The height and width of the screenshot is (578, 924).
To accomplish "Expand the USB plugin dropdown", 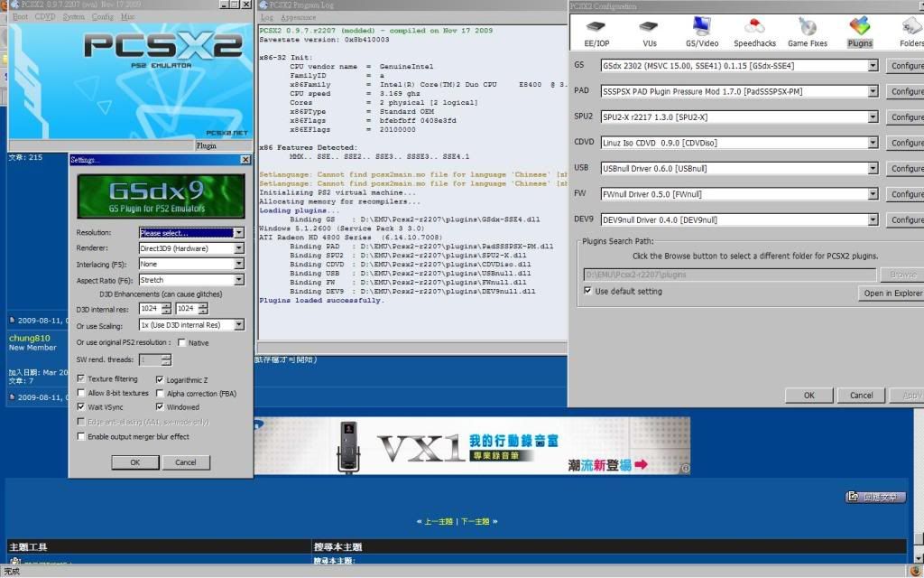I will [873, 168].
